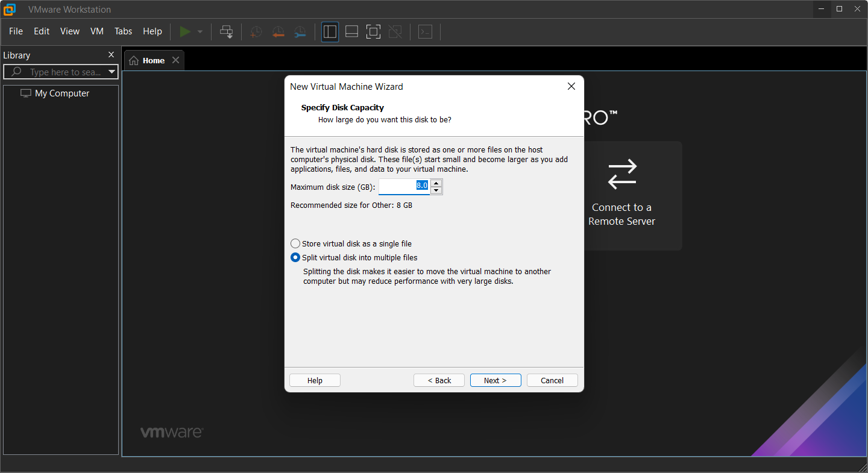Click Send Ctrl+Alt+Del toolbar icon
This screenshot has width=868, height=473.
(x=227, y=31)
